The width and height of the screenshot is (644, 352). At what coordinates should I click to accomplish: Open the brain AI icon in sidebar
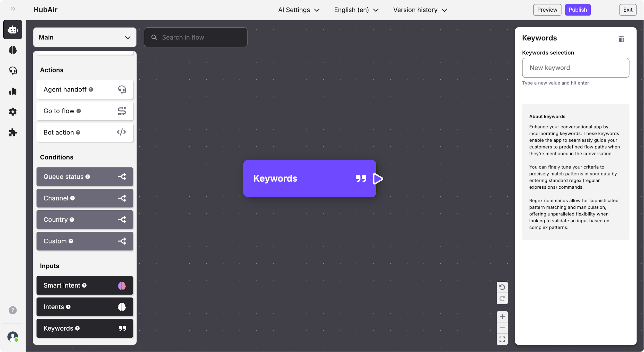[x=13, y=50]
